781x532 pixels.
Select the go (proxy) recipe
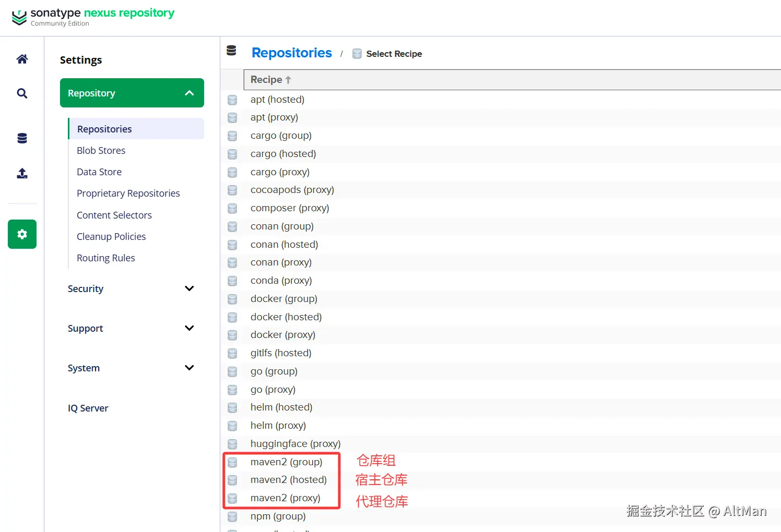coord(273,390)
